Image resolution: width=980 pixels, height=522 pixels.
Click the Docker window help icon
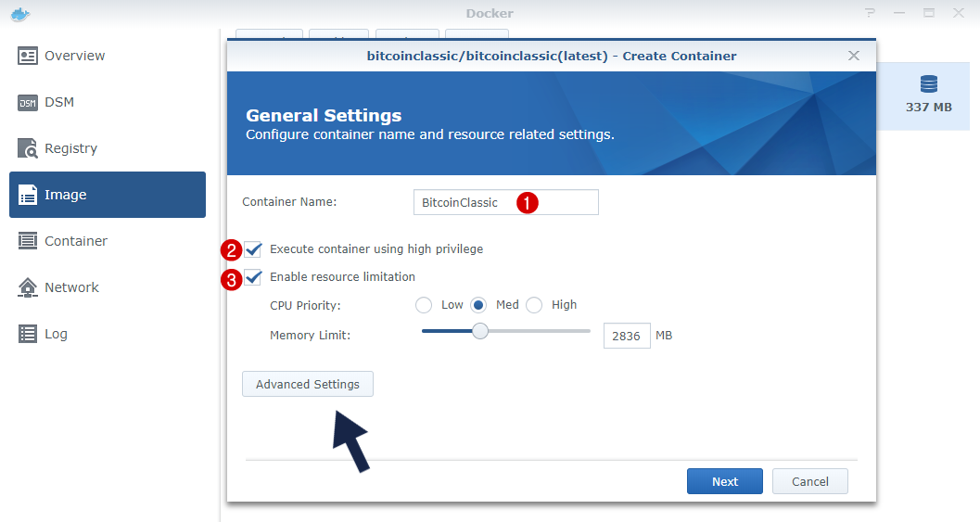pos(870,12)
